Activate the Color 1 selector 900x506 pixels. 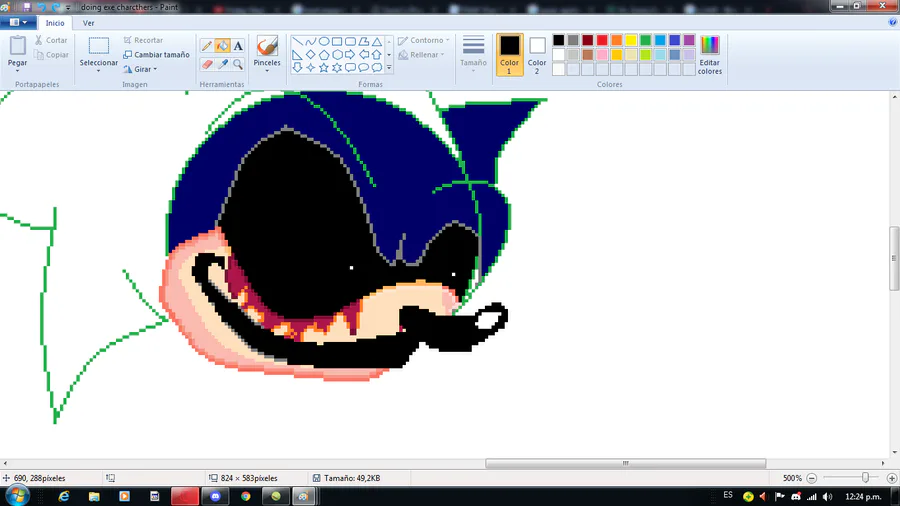coord(509,55)
